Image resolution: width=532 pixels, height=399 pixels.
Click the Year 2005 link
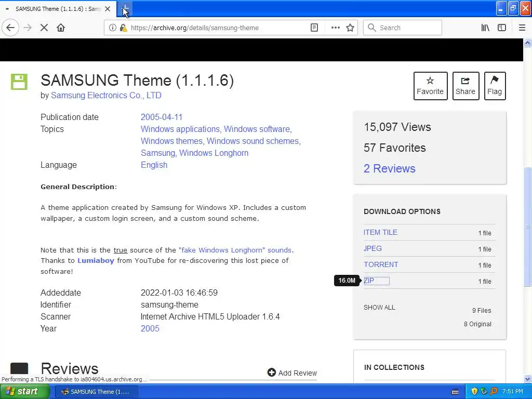[150, 328]
